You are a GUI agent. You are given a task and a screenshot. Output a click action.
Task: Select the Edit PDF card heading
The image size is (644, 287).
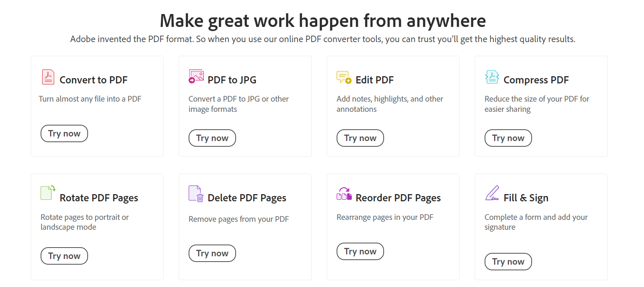pyautogui.click(x=375, y=80)
